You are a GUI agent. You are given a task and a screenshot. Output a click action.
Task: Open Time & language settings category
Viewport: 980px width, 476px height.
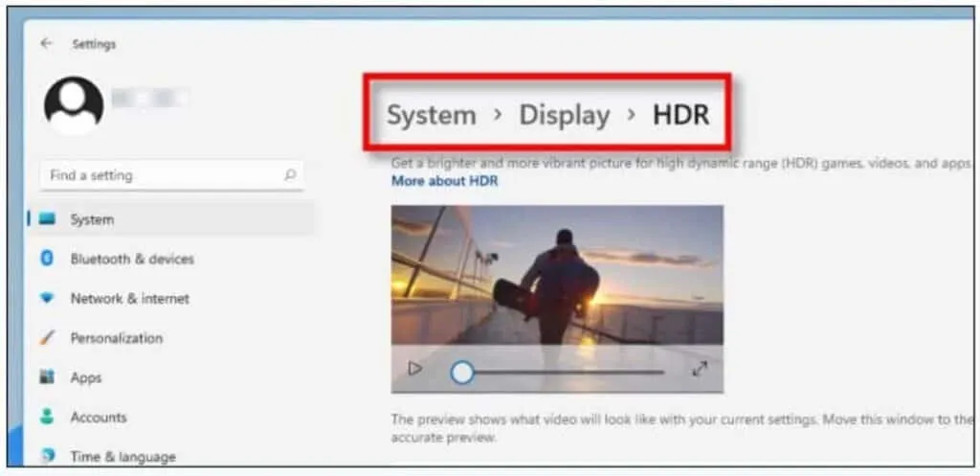[x=122, y=457]
